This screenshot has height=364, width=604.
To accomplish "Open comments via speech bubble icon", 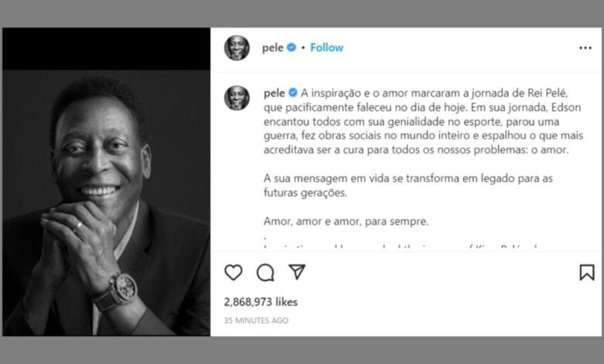I will [x=266, y=273].
